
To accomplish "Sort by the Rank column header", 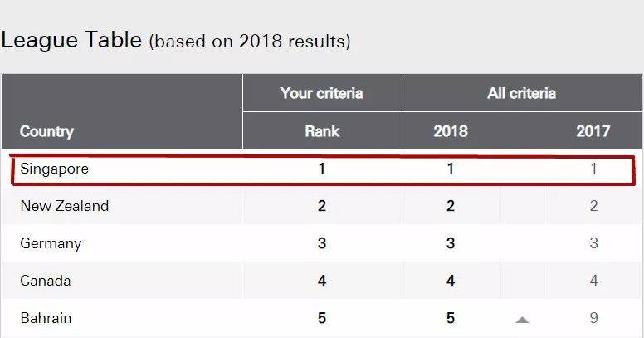I will (x=322, y=131).
